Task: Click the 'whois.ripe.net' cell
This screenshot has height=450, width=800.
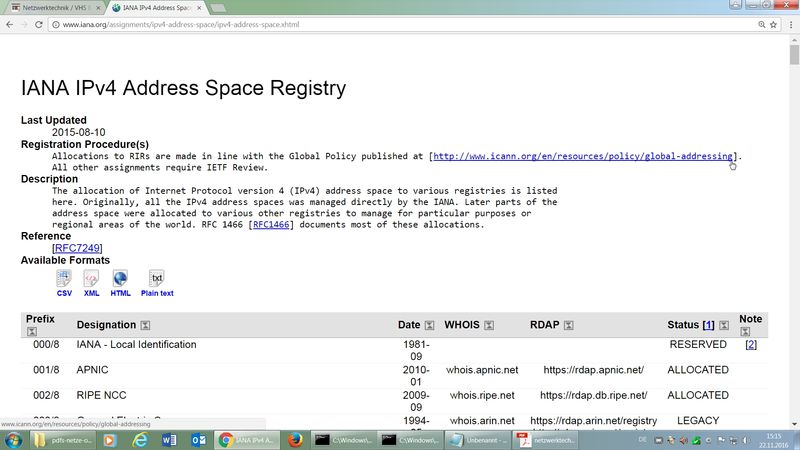Action: point(482,395)
